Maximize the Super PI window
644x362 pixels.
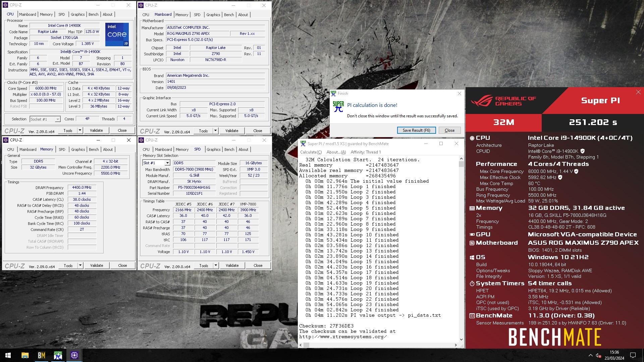click(441, 143)
